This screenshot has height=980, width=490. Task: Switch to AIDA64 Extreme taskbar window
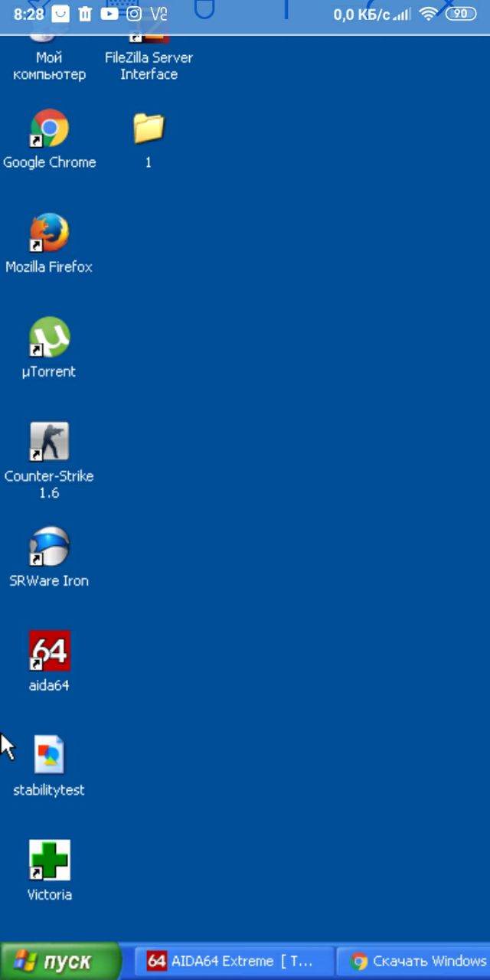tap(235, 961)
